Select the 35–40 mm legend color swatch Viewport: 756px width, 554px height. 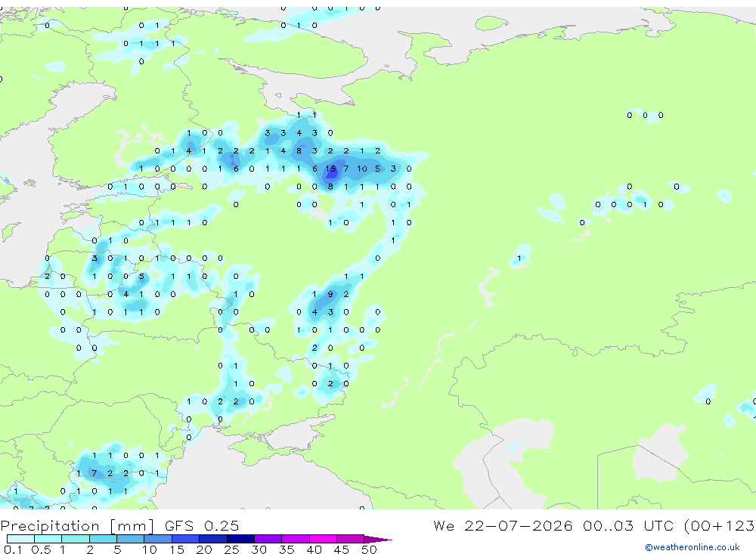(x=296, y=539)
